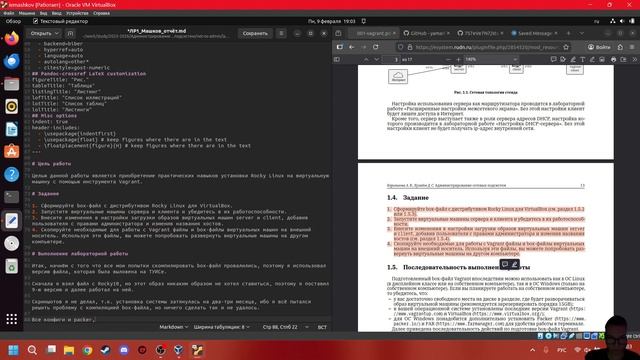
Task: Switch to the Saved Messages browser tab
Action: 534,33
